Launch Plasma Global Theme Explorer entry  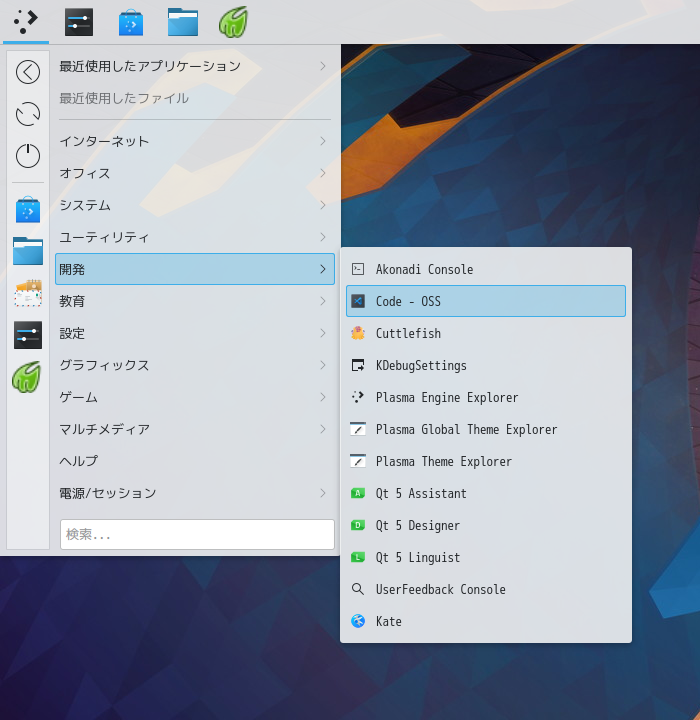pos(486,429)
